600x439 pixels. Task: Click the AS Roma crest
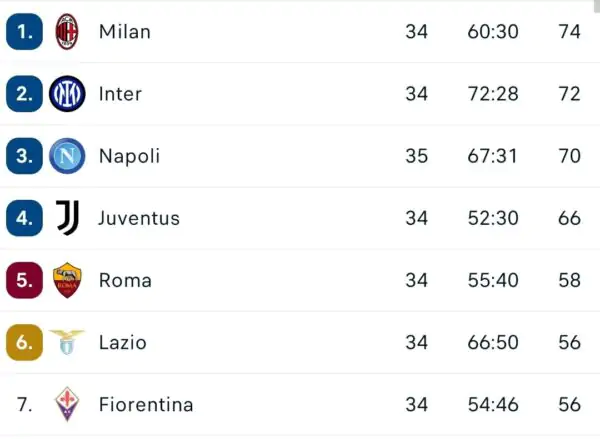(67, 280)
